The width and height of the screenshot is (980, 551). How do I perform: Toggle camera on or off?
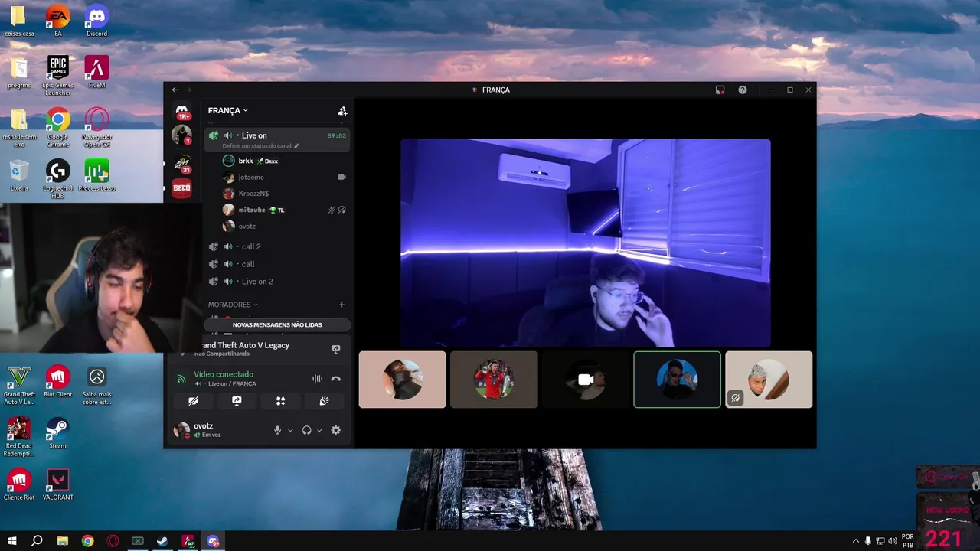point(194,401)
